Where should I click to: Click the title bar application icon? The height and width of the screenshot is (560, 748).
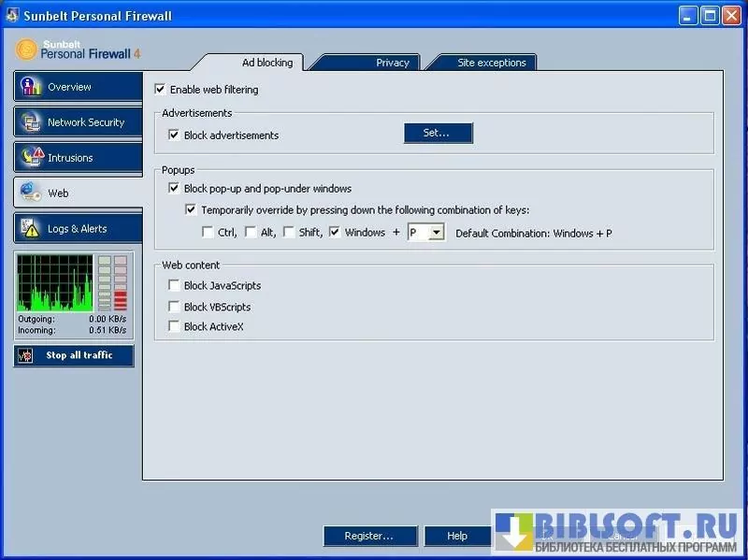click(x=11, y=16)
